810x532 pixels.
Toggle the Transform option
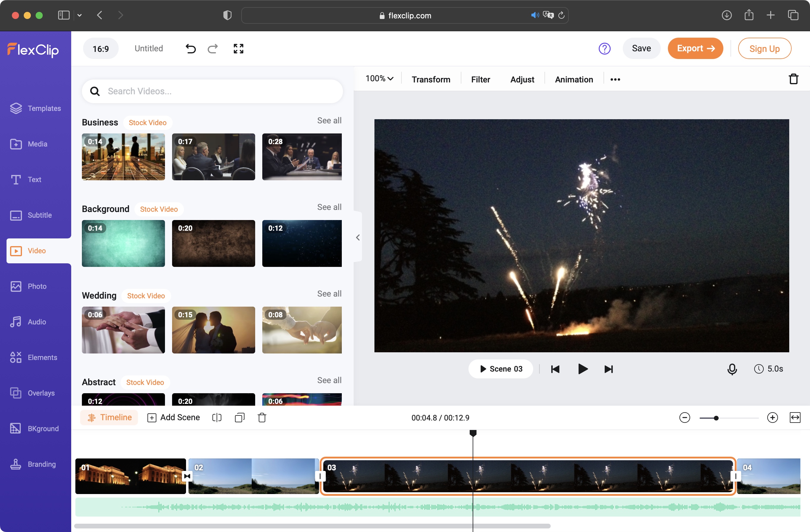click(x=431, y=79)
